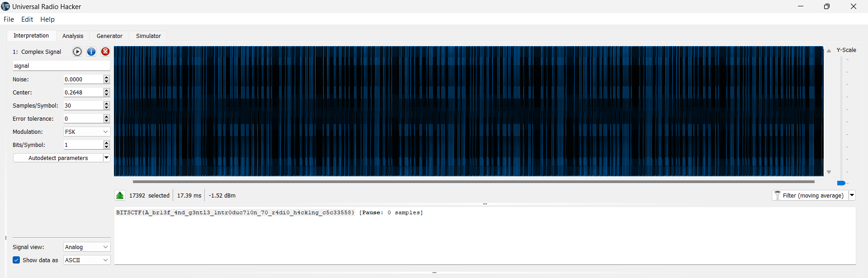Increase the Noise value with up arrow
The width and height of the screenshot is (868, 278).
pos(107,77)
